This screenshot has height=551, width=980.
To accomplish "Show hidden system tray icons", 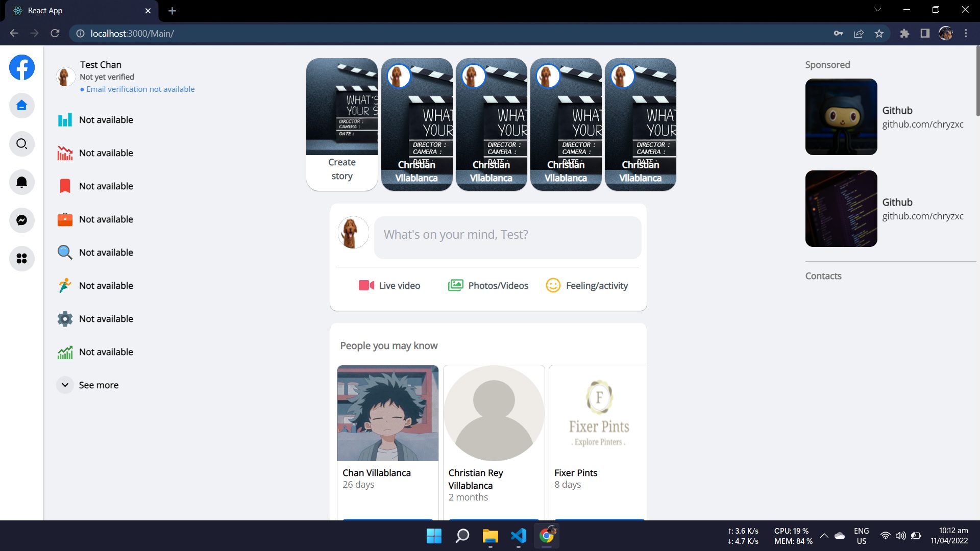I will click(x=824, y=536).
